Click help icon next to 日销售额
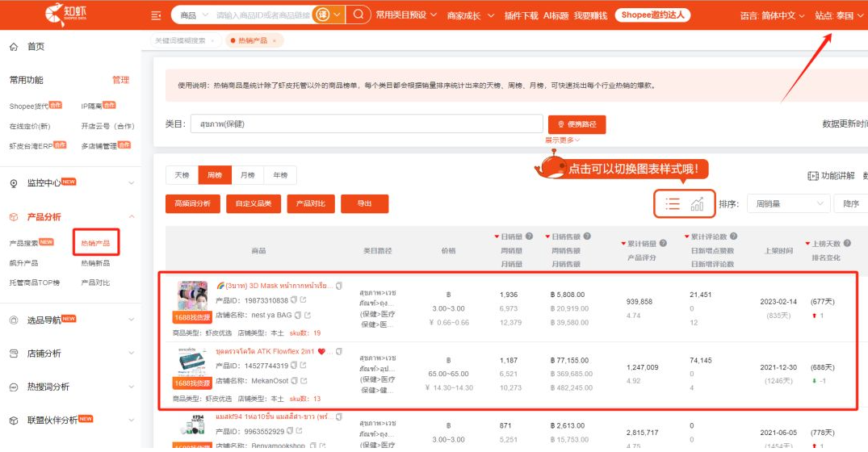The image size is (868, 452). pos(587,236)
